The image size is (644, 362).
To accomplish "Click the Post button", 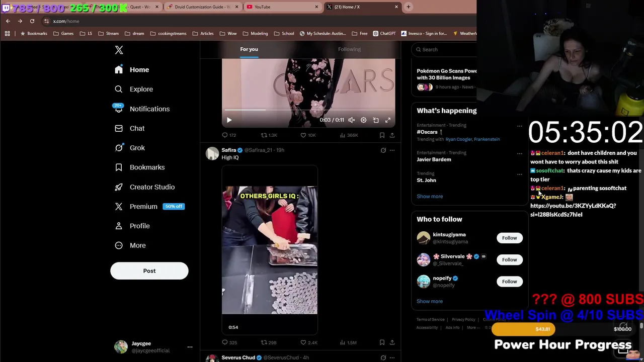I will [x=149, y=271].
